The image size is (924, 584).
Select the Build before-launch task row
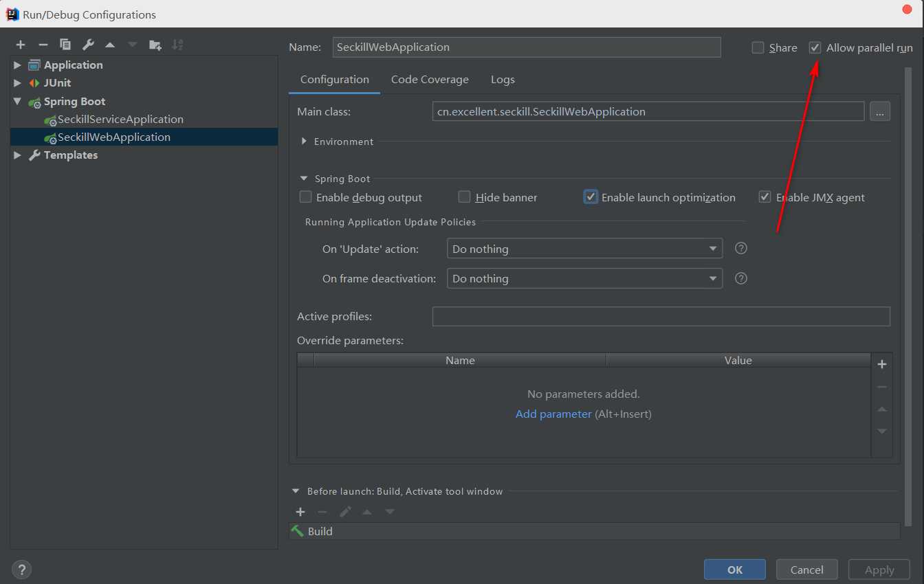tap(594, 531)
